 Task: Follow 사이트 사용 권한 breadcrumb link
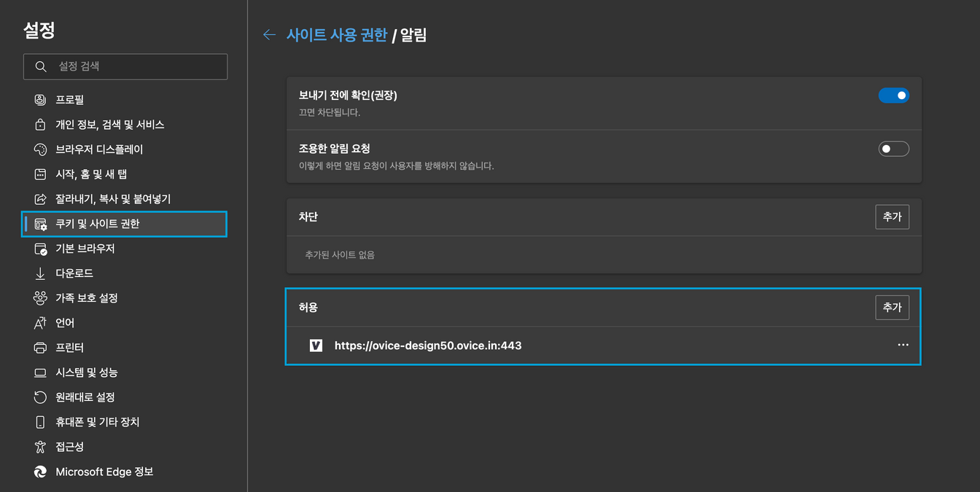(337, 35)
